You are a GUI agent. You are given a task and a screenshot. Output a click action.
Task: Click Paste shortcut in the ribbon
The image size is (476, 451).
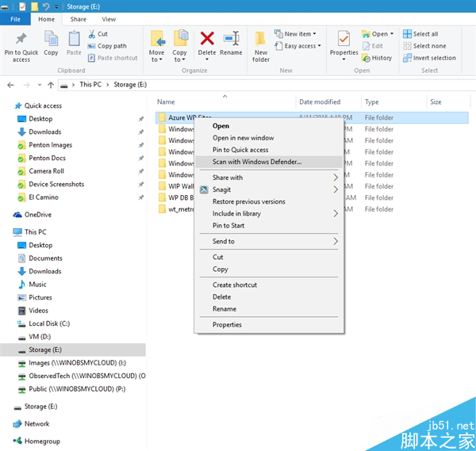pos(113,58)
